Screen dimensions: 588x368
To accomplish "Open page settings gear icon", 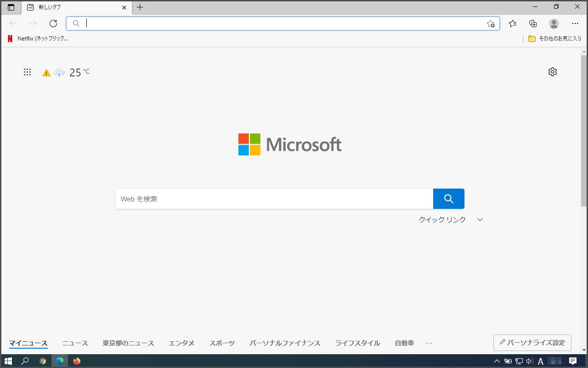I will (x=553, y=72).
